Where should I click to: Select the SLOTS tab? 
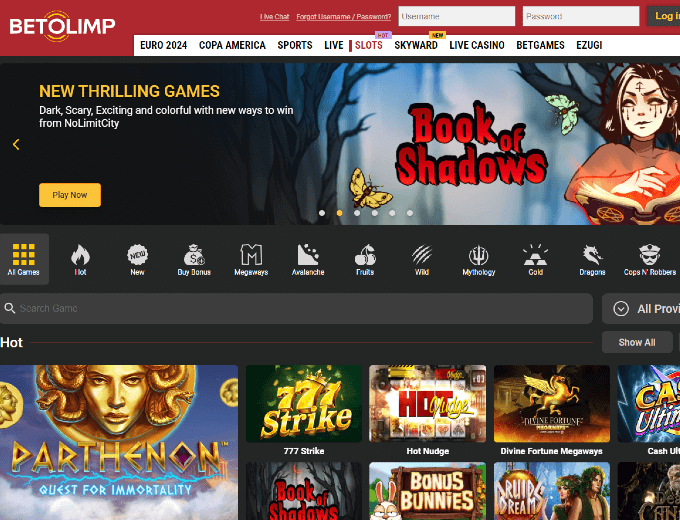[368, 45]
